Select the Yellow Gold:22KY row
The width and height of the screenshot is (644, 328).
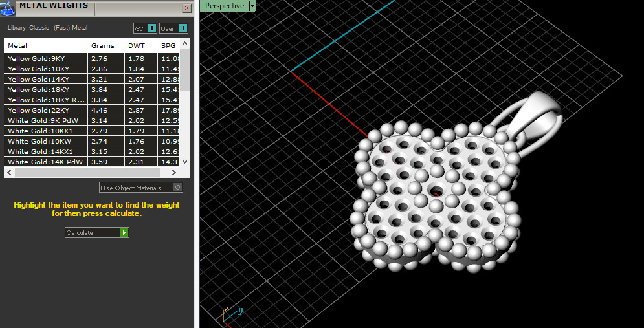coord(92,110)
